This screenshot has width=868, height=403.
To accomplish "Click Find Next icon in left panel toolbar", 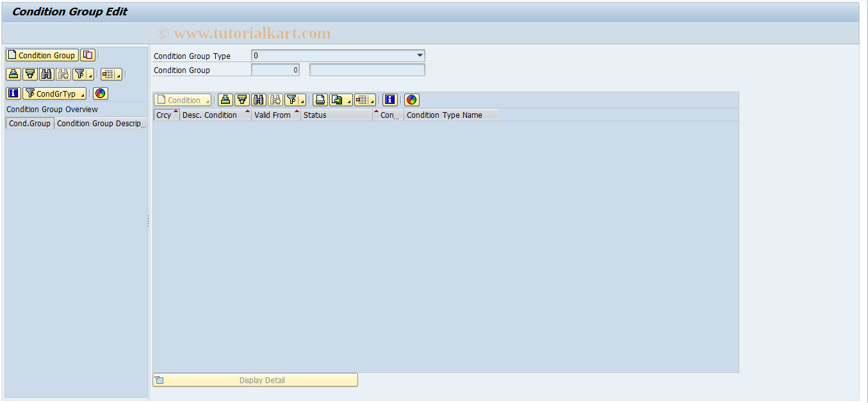I will 63,74.
